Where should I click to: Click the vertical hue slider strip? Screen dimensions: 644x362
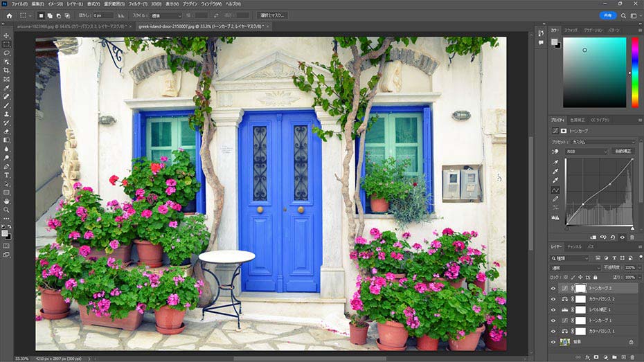(634, 72)
